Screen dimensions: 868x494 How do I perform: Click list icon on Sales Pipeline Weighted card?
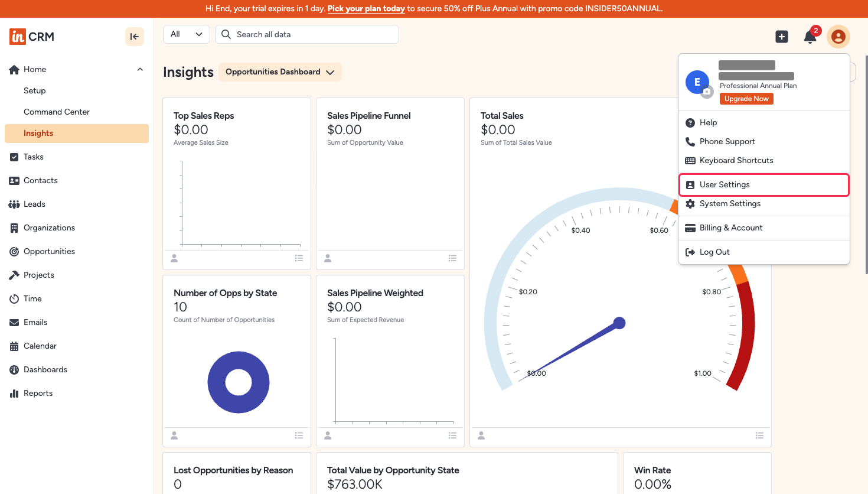(453, 435)
